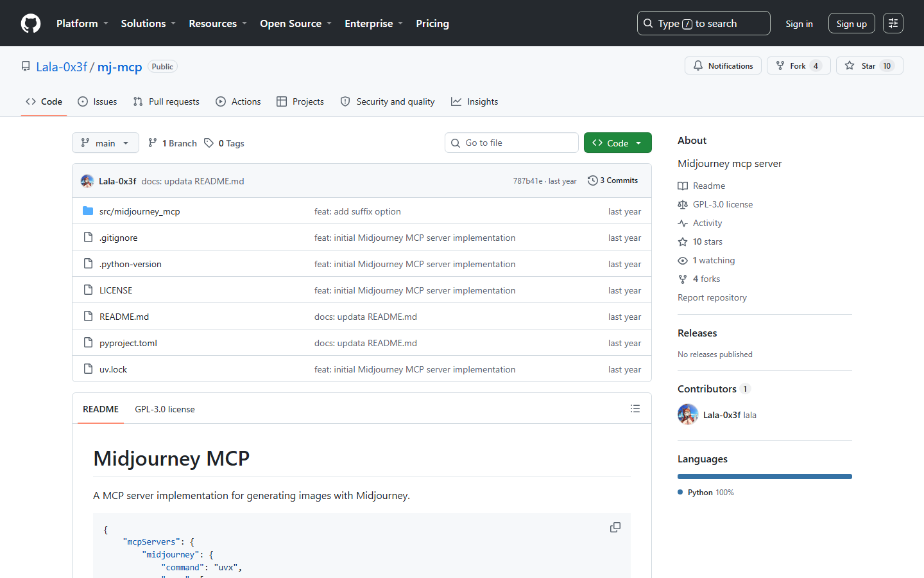Click the Pricing link
This screenshot has height=578, width=924.
coord(432,23)
